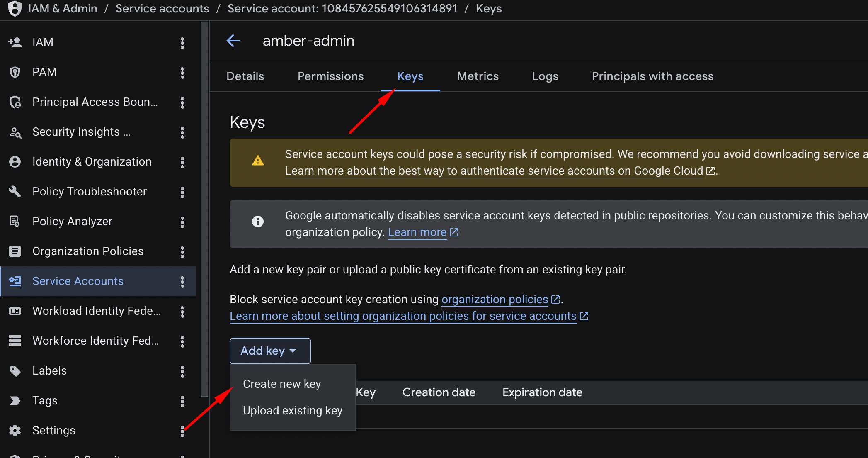
Task: Open three-dot menu for Principal Access Boundary
Action: pyautogui.click(x=182, y=102)
